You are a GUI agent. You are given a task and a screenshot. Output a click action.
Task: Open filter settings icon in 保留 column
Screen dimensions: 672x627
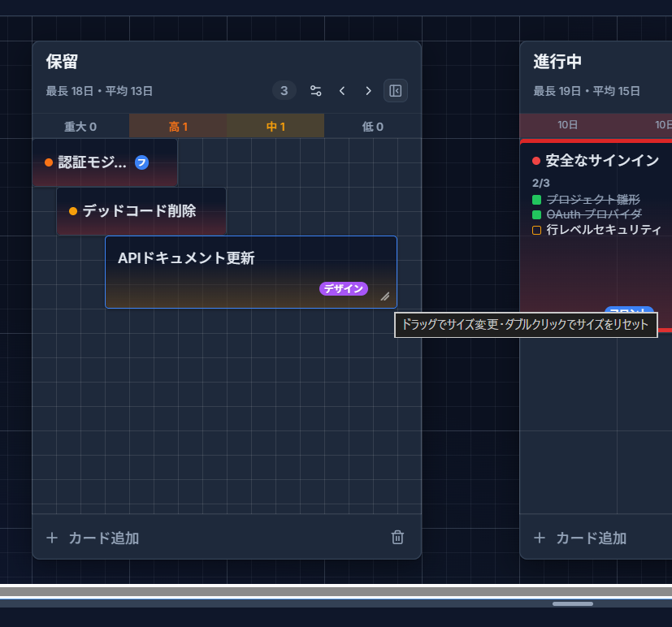[x=316, y=91]
